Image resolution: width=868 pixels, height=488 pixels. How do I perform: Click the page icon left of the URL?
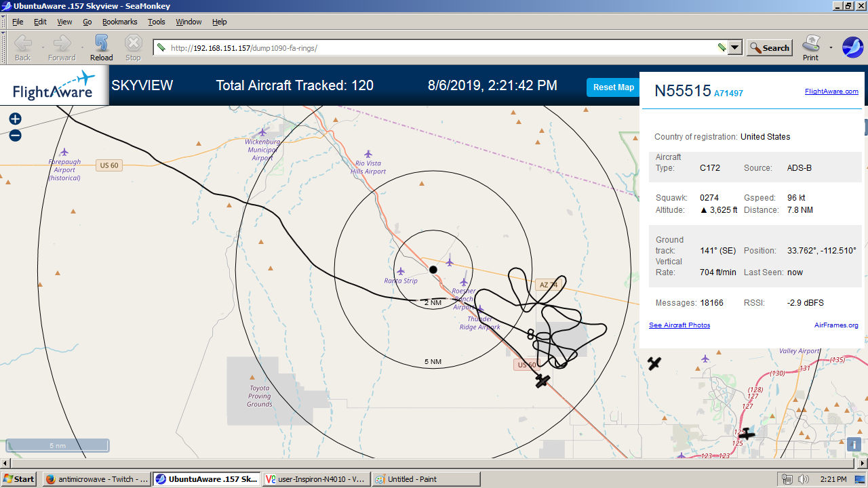161,47
